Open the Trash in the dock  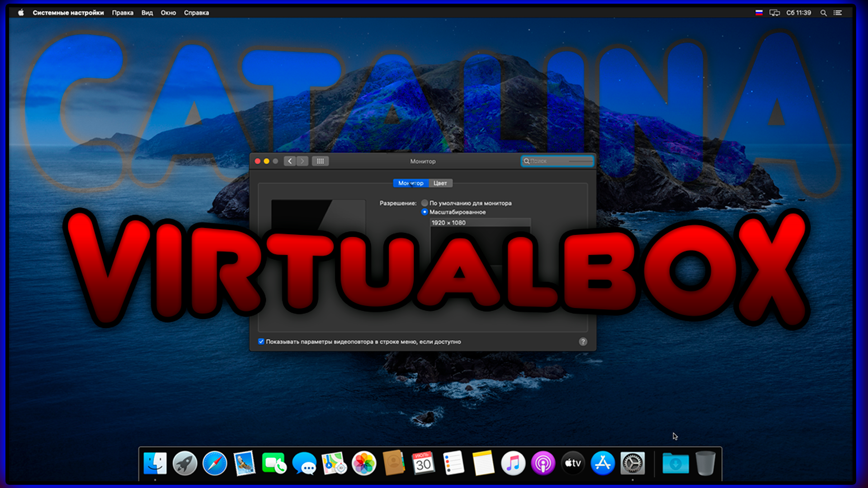[705, 463]
